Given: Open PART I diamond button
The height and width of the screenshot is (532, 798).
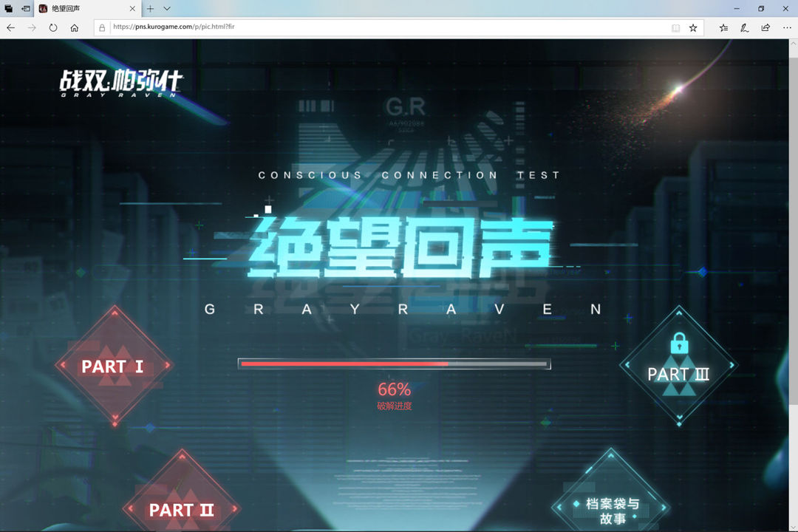Looking at the screenshot, I should pos(115,366).
